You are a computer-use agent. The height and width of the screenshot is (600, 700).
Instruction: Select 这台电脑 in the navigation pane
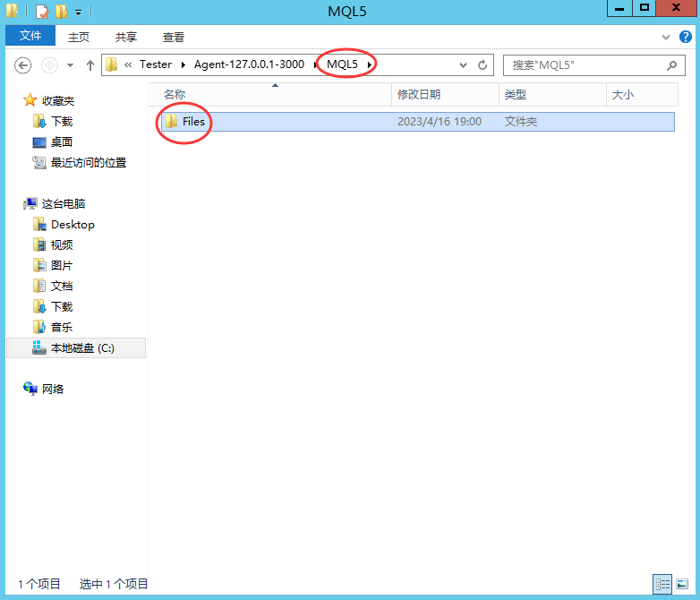pos(64,203)
